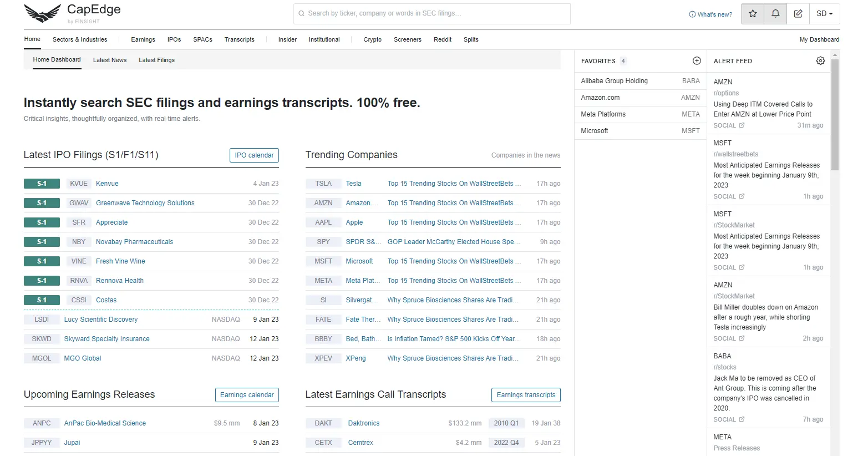Viewport: 868px width, 456px height.
Task: Open the Sectors & Industries menu
Action: coord(80,39)
